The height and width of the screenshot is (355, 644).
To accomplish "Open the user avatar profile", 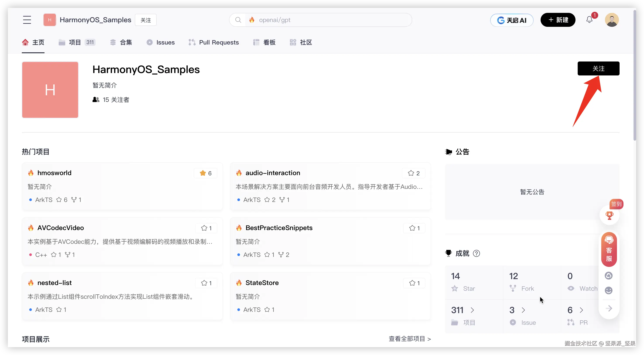I will 611,20.
